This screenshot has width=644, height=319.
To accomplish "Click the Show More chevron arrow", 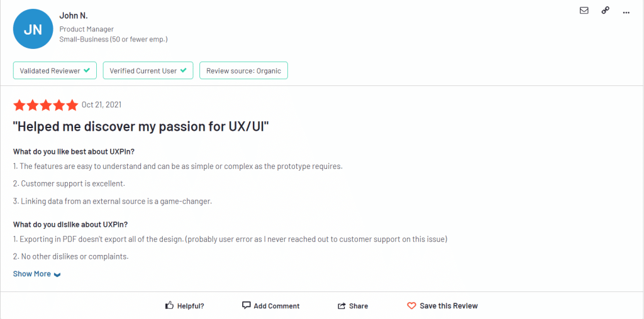I will pyautogui.click(x=57, y=274).
